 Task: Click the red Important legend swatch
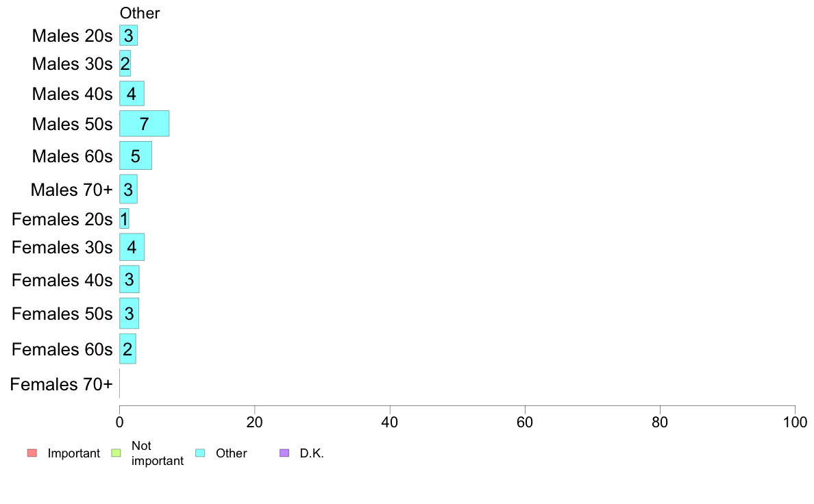coord(32,453)
